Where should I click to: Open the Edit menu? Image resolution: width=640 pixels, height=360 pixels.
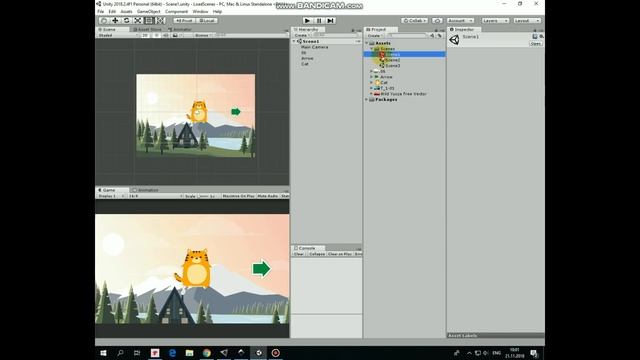[112, 11]
